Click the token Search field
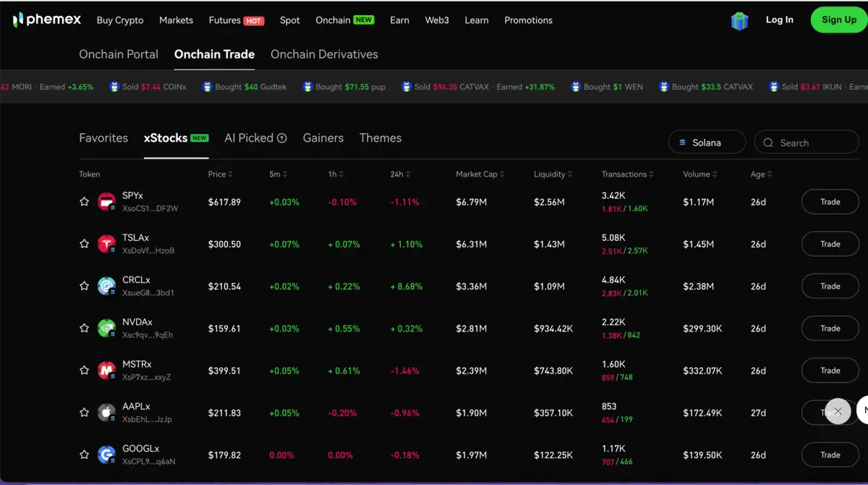Viewport: 868px width, 485px height. [x=807, y=143]
